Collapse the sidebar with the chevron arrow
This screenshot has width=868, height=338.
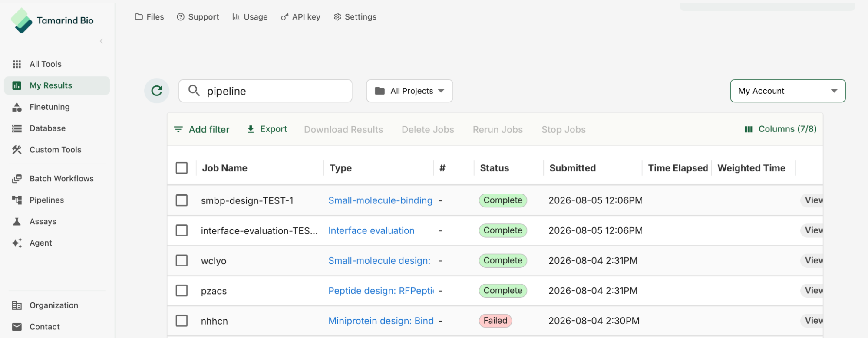[101, 41]
